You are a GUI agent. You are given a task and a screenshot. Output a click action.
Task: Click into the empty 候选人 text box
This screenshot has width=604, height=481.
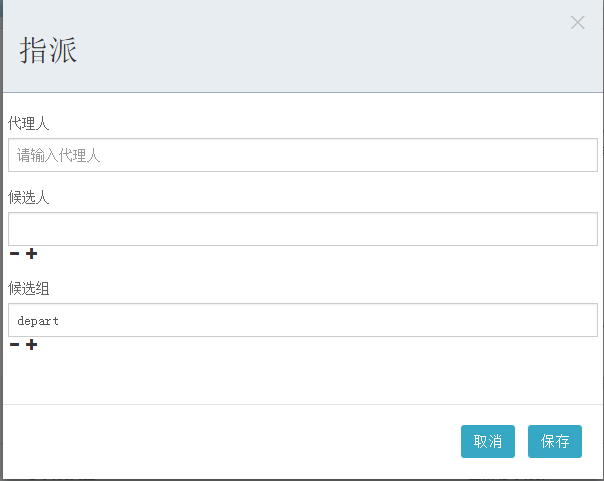(x=302, y=229)
